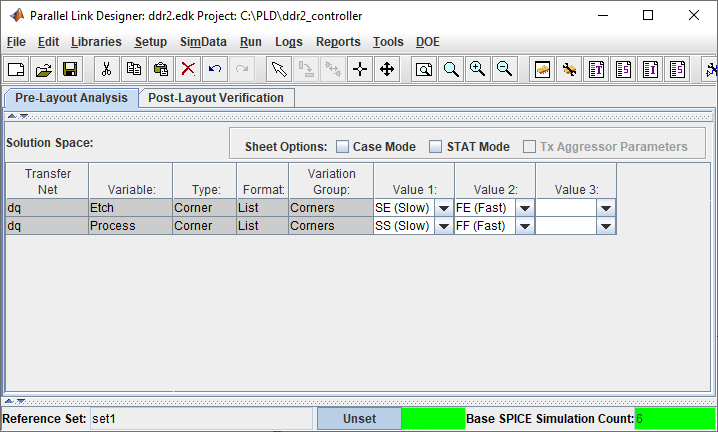Open the Reports menu
The height and width of the screenshot is (432, 718).
[338, 42]
